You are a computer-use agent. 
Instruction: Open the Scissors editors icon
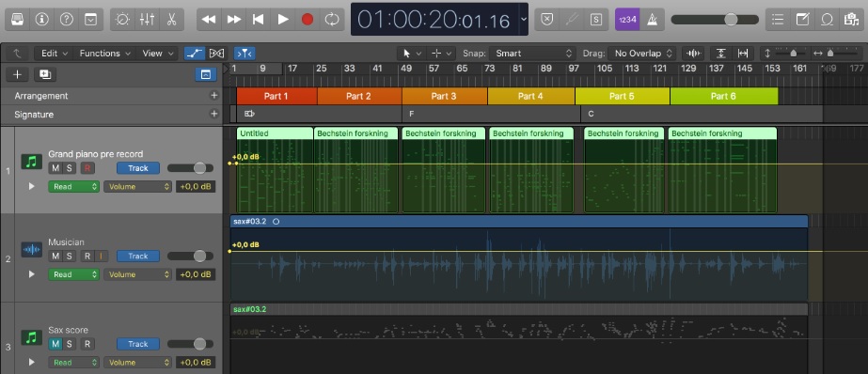coord(171,20)
